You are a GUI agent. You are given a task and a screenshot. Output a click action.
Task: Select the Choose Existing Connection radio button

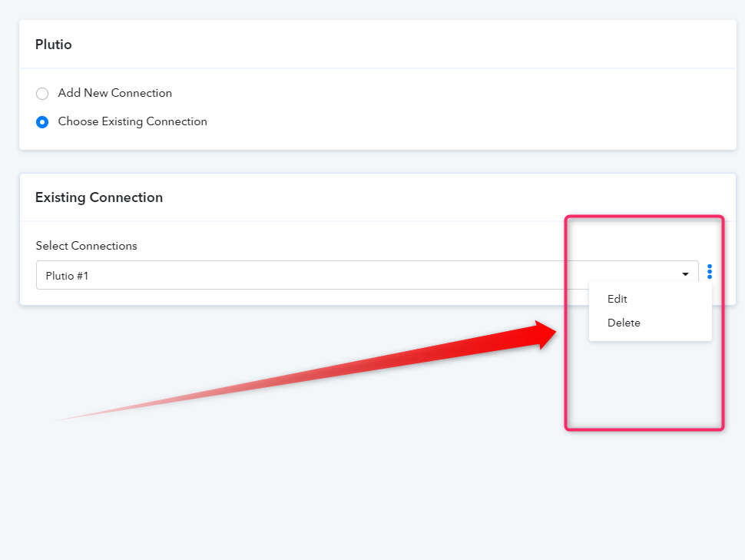point(42,122)
